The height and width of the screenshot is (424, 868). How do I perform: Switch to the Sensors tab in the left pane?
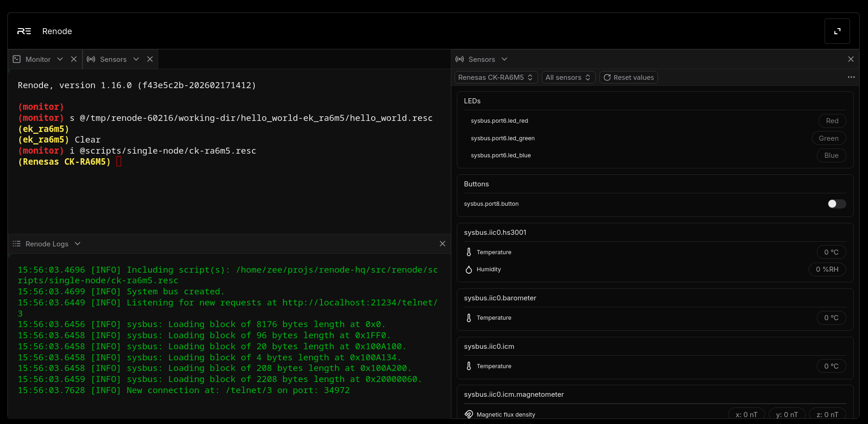[114, 59]
